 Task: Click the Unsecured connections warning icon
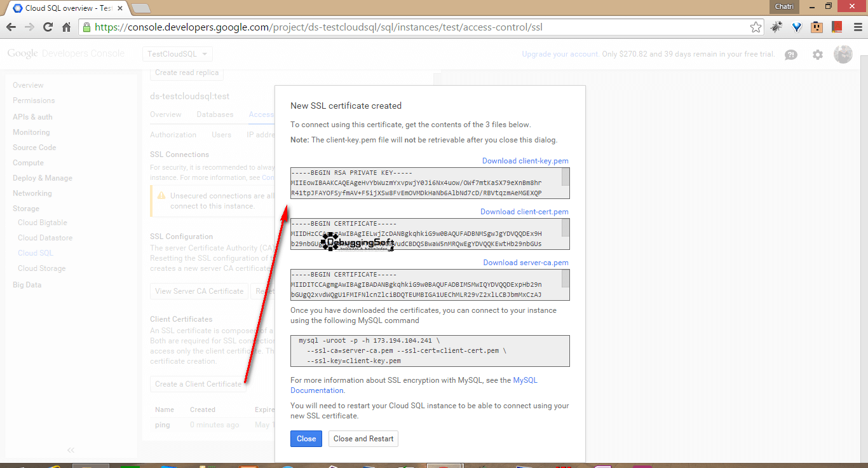click(161, 196)
